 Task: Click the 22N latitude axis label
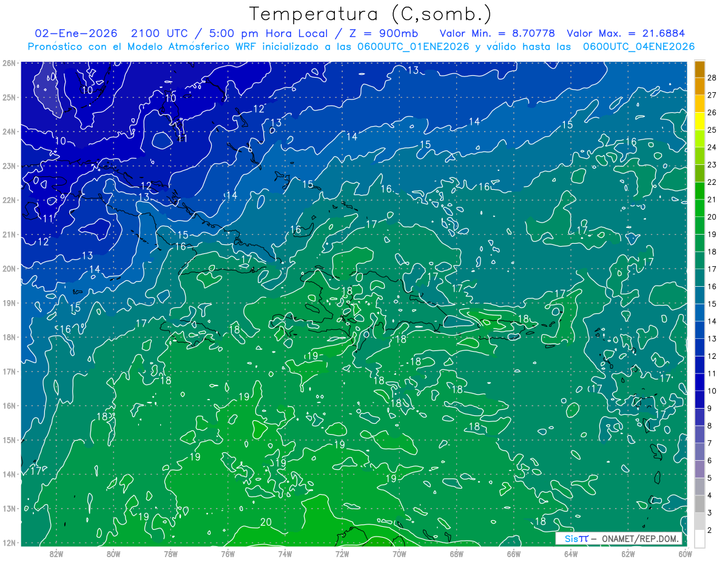tap(9, 200)
